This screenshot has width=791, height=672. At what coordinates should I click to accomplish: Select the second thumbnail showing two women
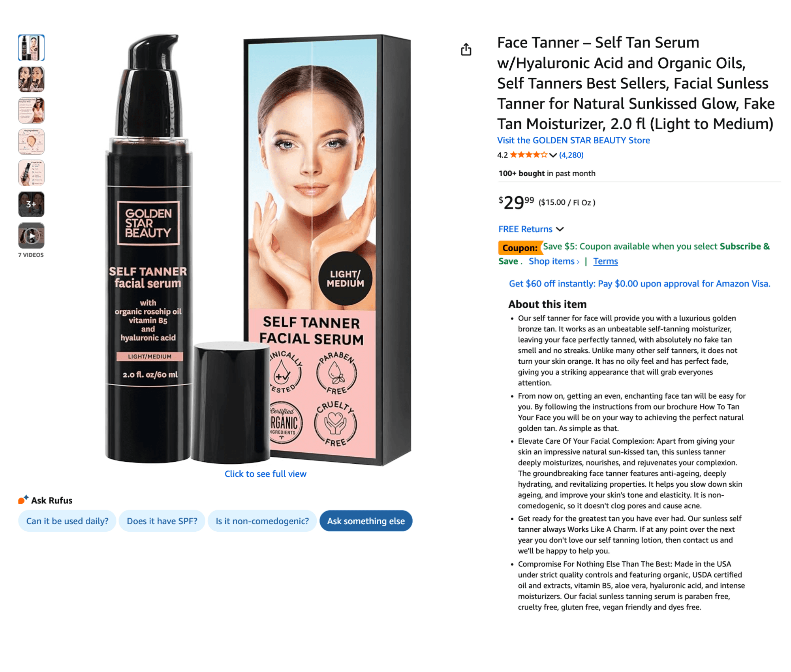tap(31, 79)
